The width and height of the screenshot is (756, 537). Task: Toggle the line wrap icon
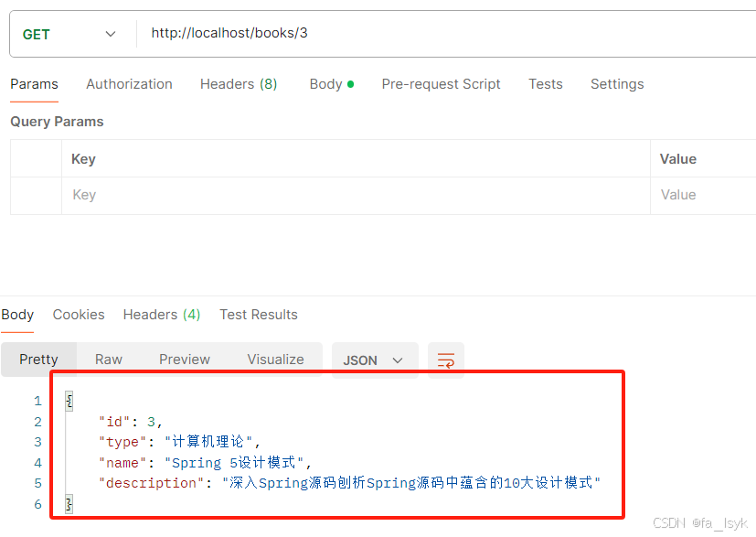446,360
